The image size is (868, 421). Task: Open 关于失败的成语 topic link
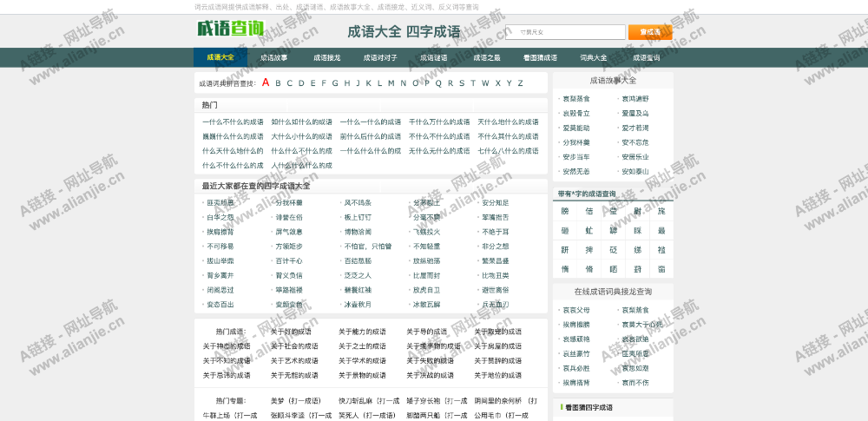431,360
